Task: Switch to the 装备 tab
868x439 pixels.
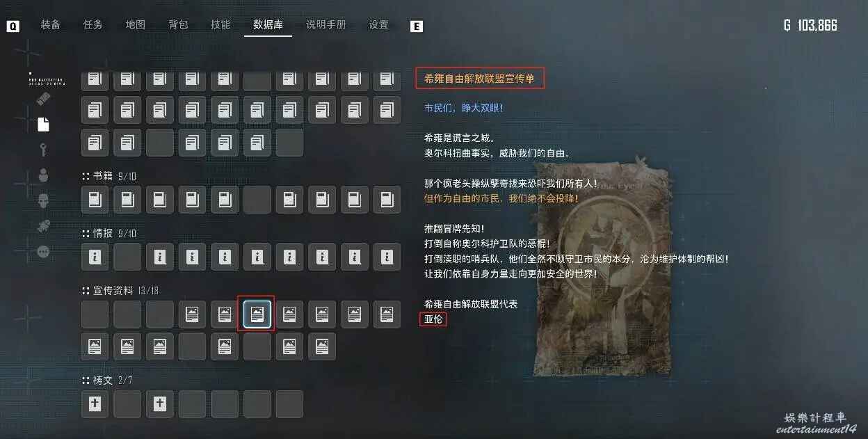Action: pos(50,24)
